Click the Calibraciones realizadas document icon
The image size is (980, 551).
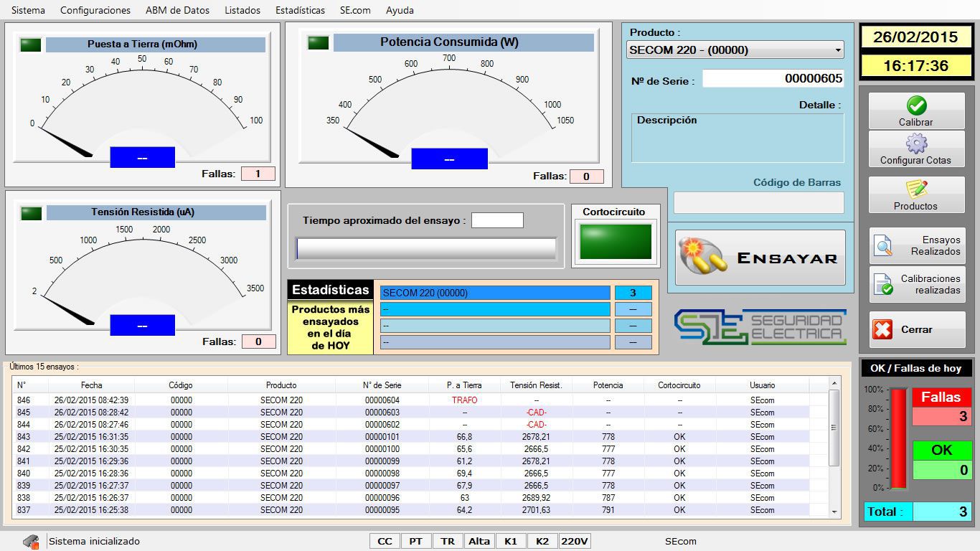pos(883,285)
